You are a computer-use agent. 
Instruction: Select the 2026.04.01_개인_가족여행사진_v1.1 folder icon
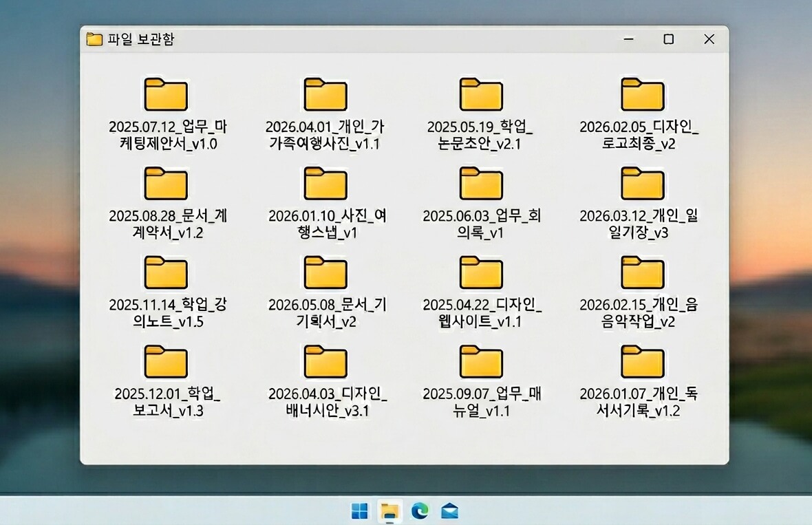point(325,94)
